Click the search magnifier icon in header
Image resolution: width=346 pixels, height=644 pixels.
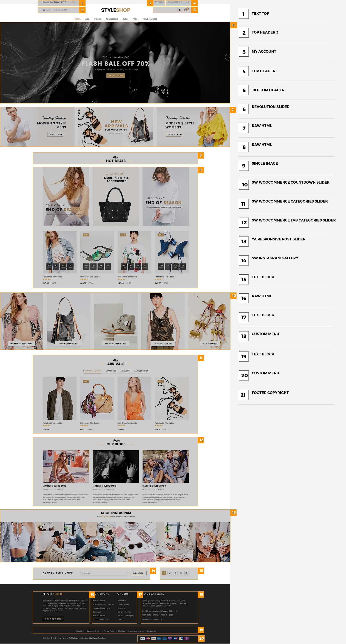pyautogui.click(x=179, y=10)
